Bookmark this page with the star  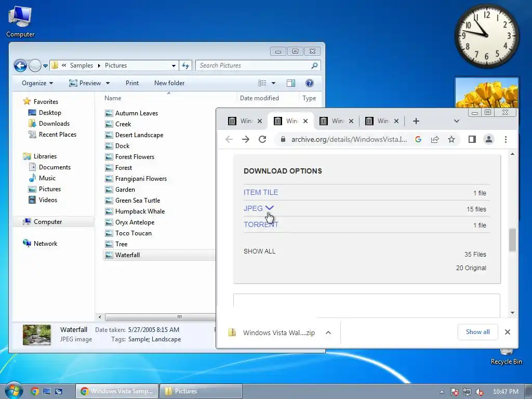coord(451,139)
